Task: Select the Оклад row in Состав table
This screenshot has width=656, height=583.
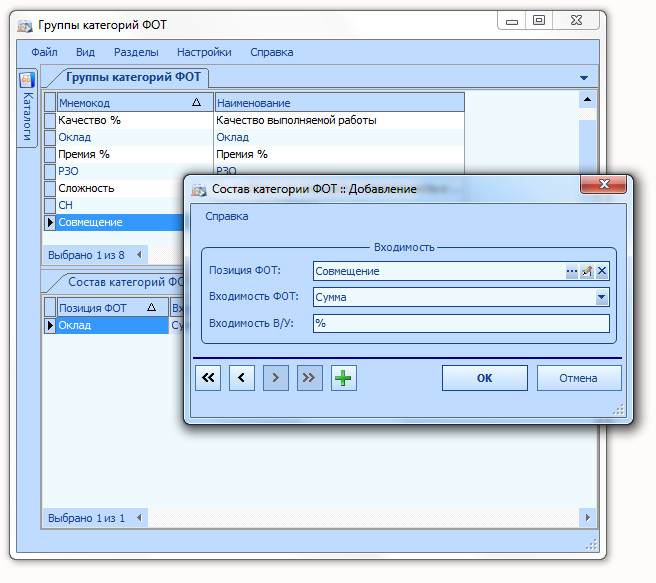Action: pyautogui.click(x=112, y=325)
